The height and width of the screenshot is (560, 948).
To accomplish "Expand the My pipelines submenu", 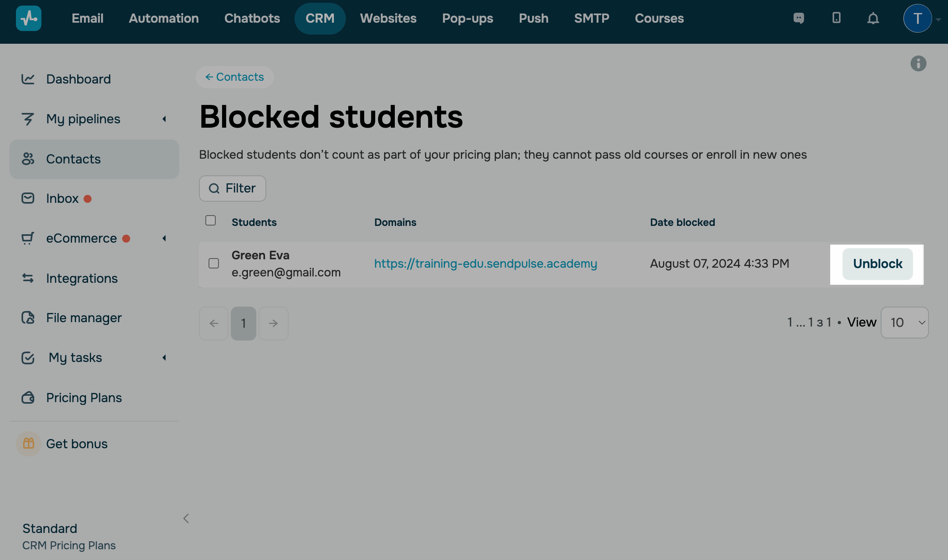I will click(x=164, y=119).
